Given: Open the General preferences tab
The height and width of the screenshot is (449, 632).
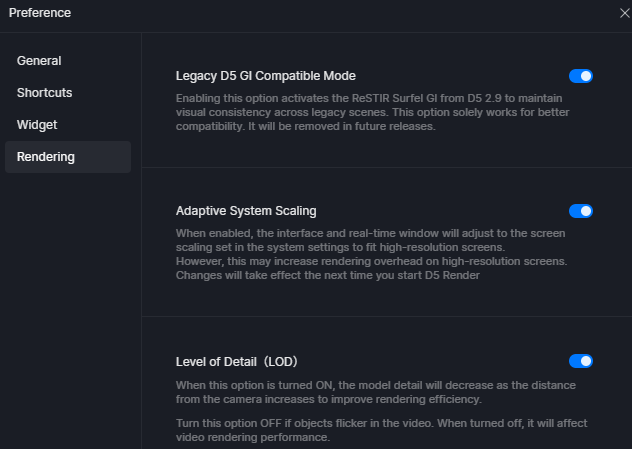Looking at the screenshot, I should [x=39, y=61].
